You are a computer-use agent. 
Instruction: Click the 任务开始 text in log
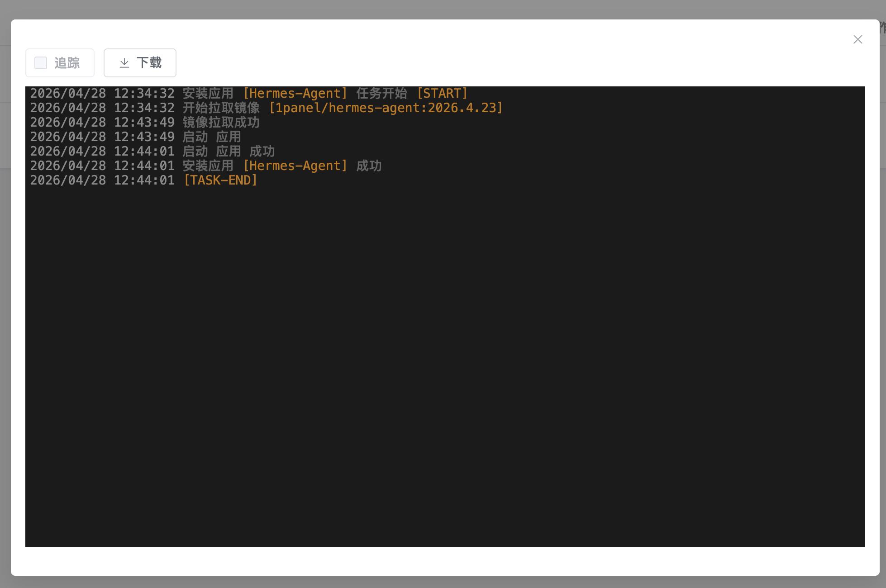click(x=381, y=94)
